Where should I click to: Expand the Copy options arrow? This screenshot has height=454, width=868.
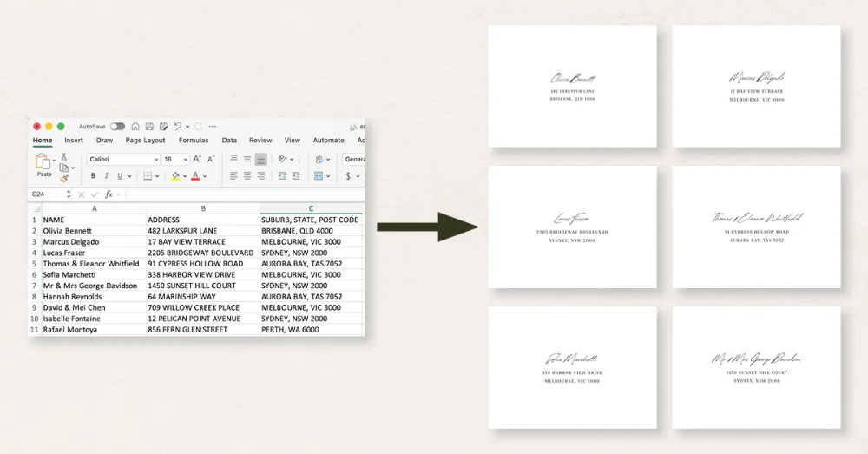click(73, 168)
